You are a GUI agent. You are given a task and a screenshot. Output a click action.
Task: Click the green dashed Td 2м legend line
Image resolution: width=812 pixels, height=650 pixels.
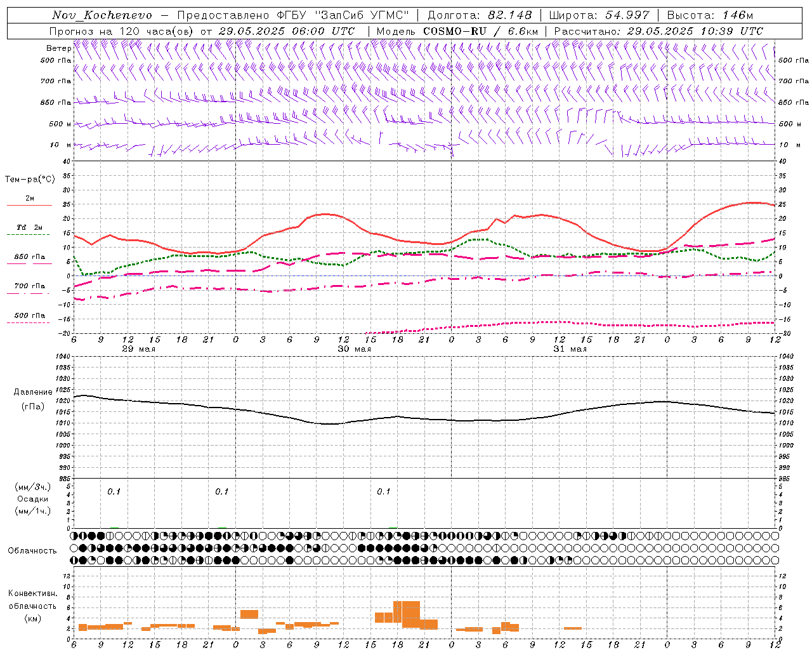pyautogui.click(x=29, y=235)
